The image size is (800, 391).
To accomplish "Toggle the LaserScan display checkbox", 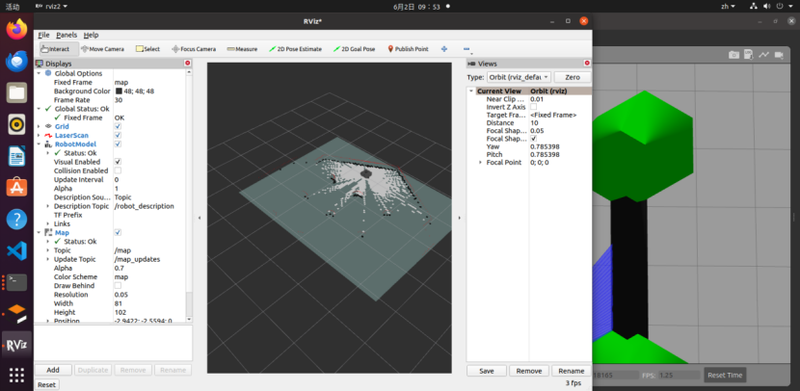I will pos(118,135).
